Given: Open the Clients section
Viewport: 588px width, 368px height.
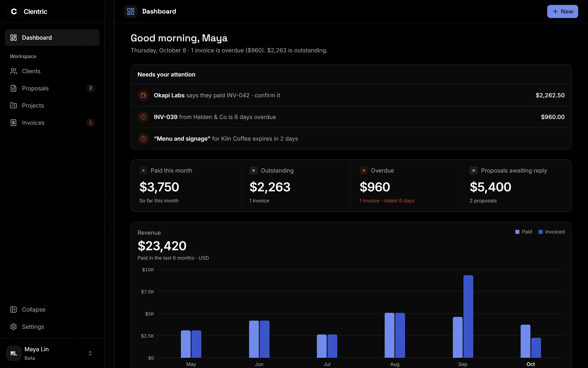Looking at the screenshot, I should (52, 71).
